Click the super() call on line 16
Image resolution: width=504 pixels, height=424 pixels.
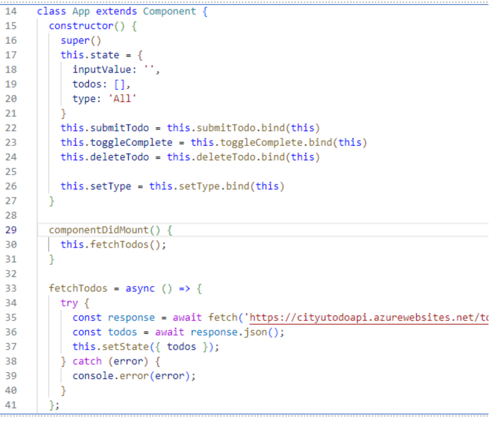point(81,40)
